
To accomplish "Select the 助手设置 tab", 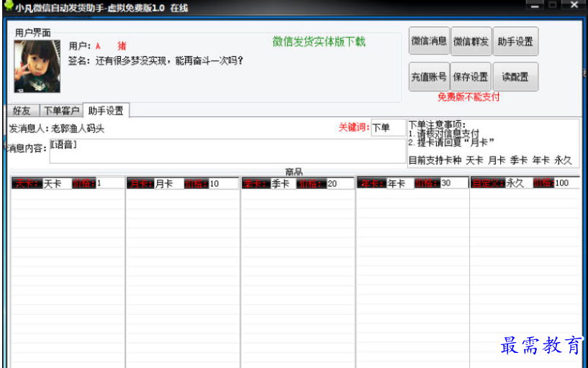I will pyautogui.click(x=106, y=111).
